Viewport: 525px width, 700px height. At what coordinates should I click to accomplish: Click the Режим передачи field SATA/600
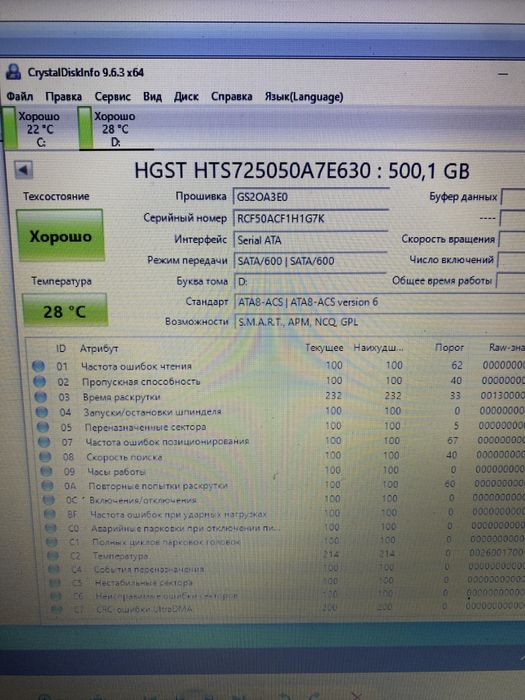(x=310, y=261)
